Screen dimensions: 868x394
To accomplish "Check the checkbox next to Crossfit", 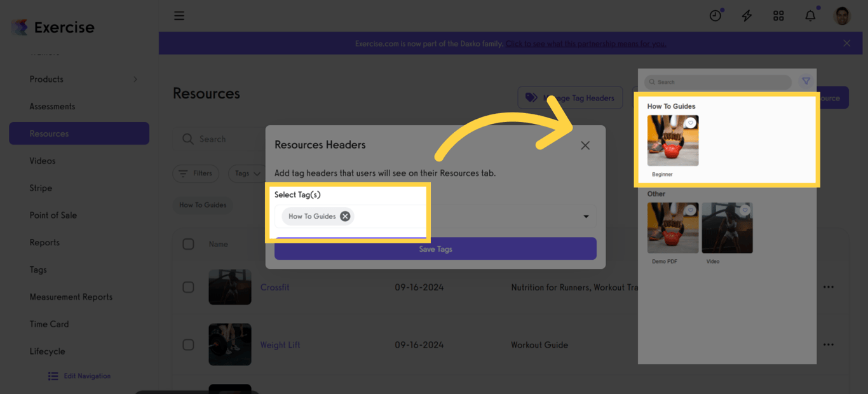I will point(188,287).
